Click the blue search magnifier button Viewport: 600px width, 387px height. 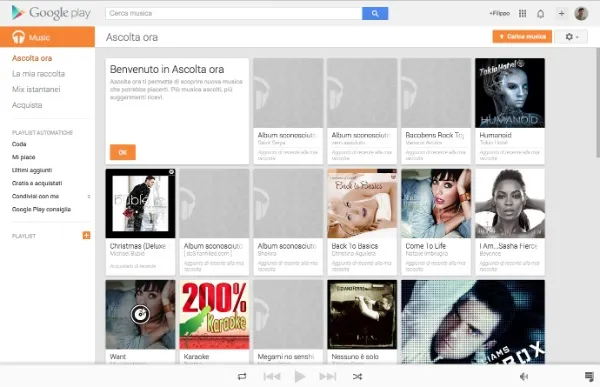tap(375, 13)
